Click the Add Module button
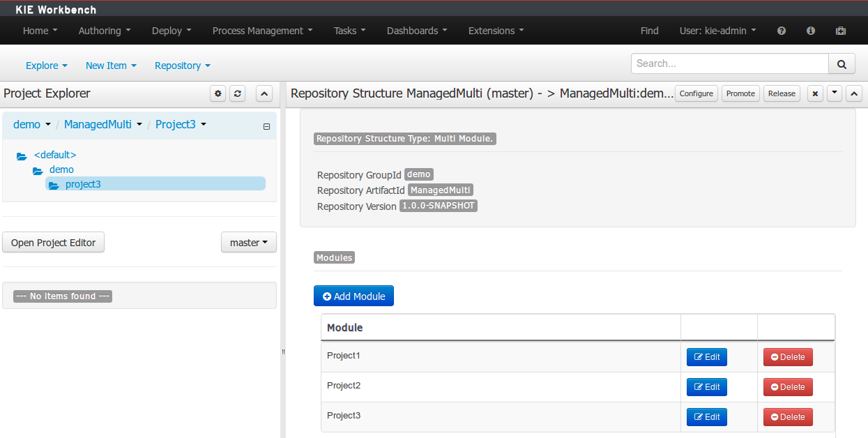 point(353,296)
